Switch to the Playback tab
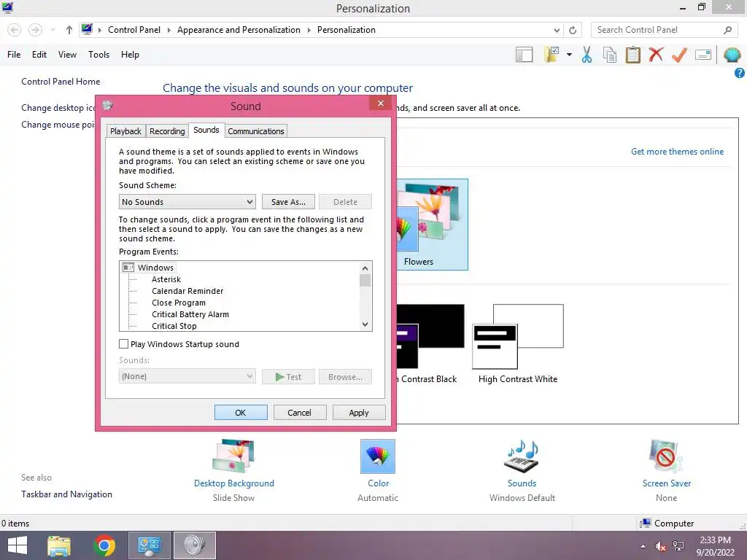Screen dimensions: 747x560 tap(125, 131)
